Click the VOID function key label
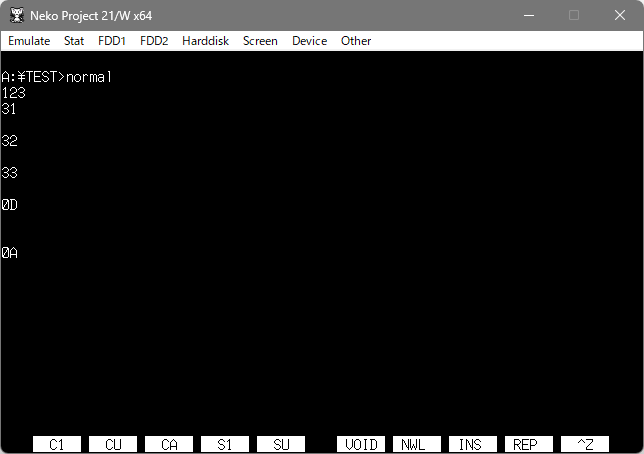The image size is (644, 454). coord(361,444)
